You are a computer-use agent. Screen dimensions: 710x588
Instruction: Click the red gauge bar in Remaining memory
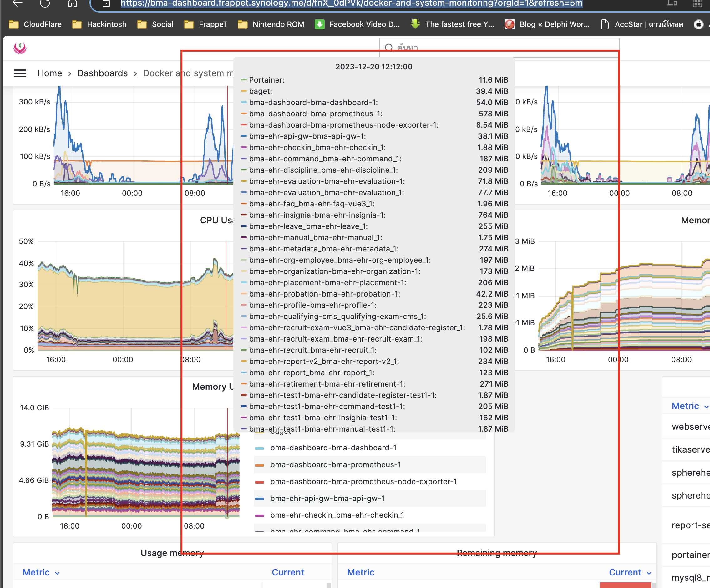[x=625, y=585]
